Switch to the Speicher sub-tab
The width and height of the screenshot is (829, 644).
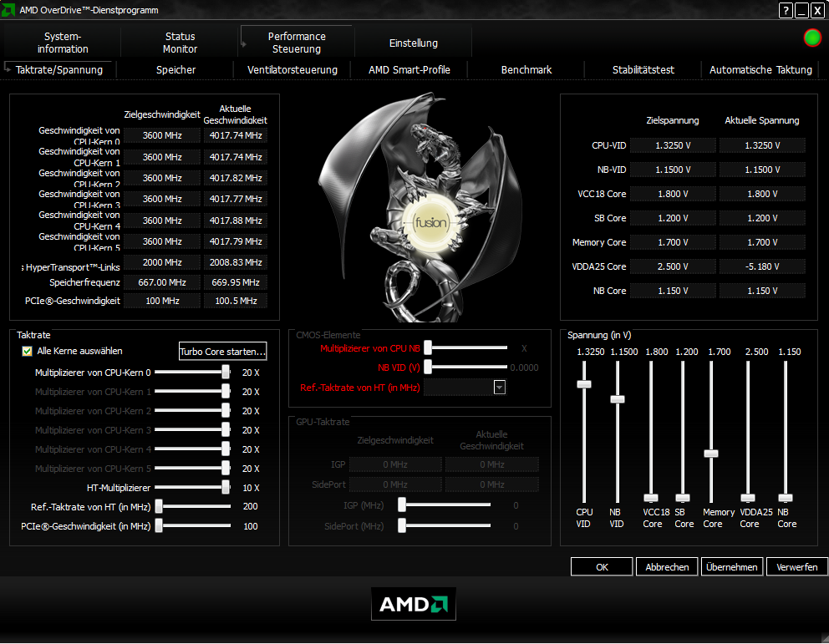pyautogui.click(x=175, y=69)
